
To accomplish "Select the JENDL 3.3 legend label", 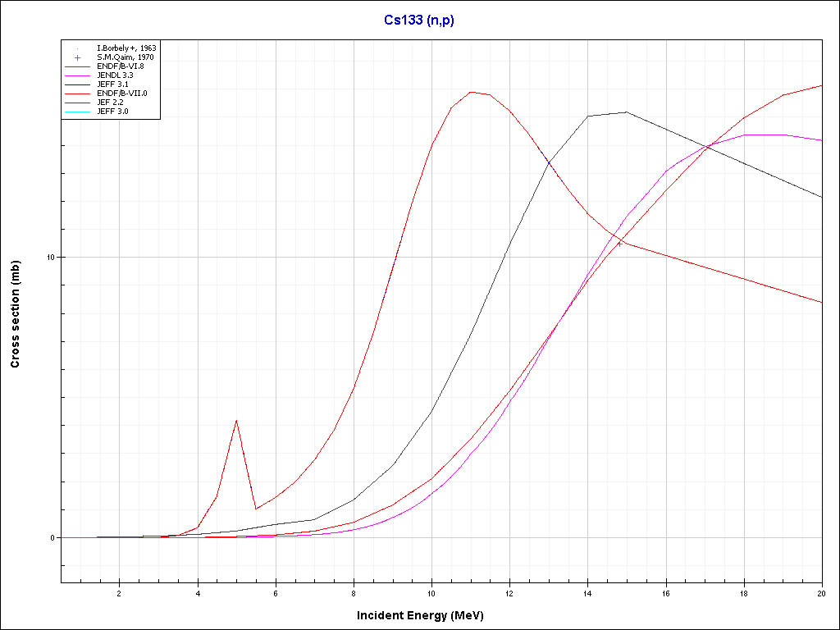I will (115, 75).
